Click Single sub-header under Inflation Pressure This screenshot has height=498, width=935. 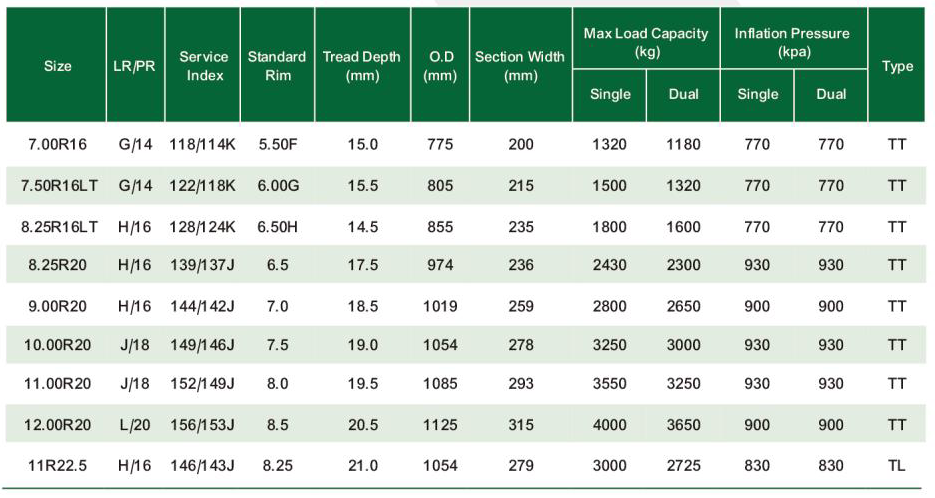point(757,94)
